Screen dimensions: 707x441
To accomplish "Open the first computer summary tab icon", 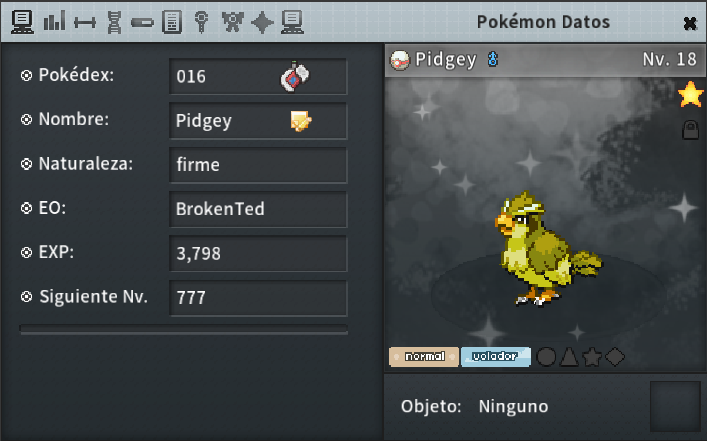I will point(22,22).
